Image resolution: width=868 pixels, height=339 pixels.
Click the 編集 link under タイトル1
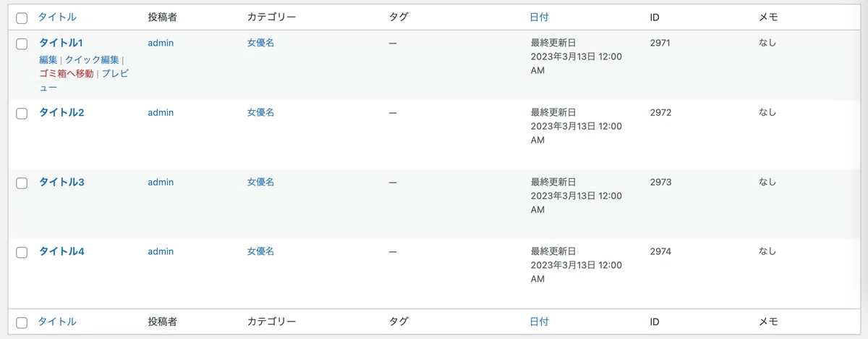point(48,59)
